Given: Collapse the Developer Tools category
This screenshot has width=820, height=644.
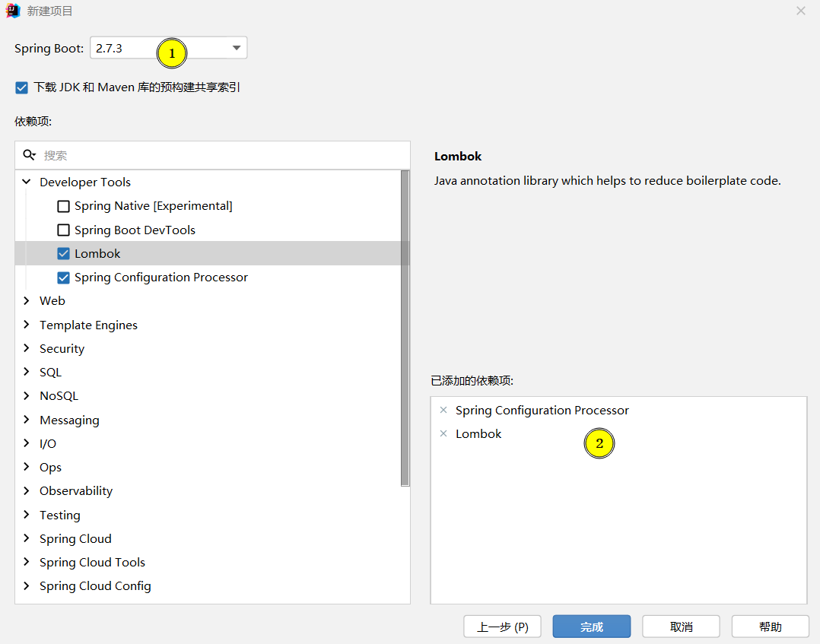Looking at the screenshot, I should 25,182.
